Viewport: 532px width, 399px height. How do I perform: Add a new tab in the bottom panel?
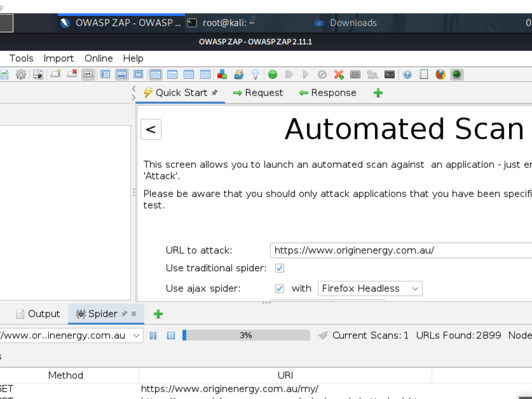[x=158, y=314]
